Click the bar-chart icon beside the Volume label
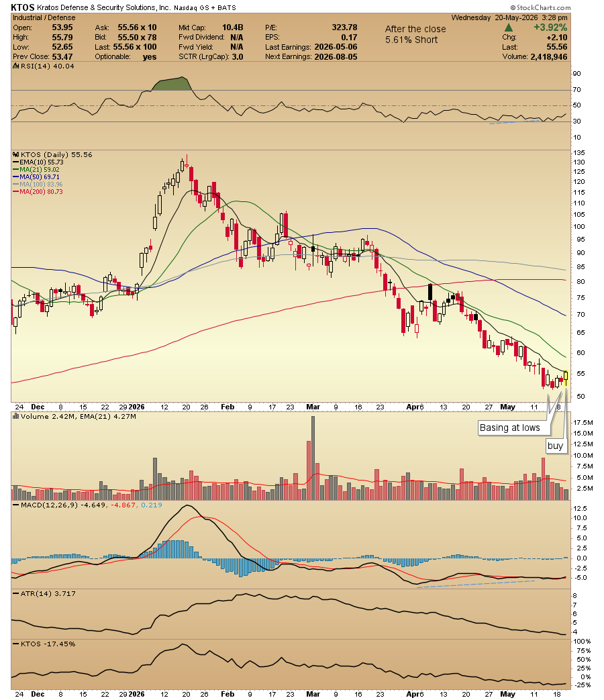Screen dimensions: 604x700 16,417
